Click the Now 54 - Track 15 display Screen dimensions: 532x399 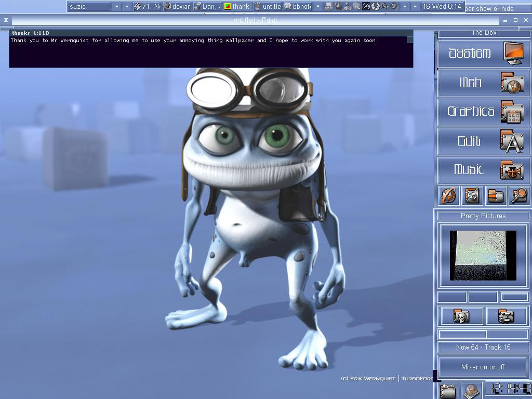482,347
